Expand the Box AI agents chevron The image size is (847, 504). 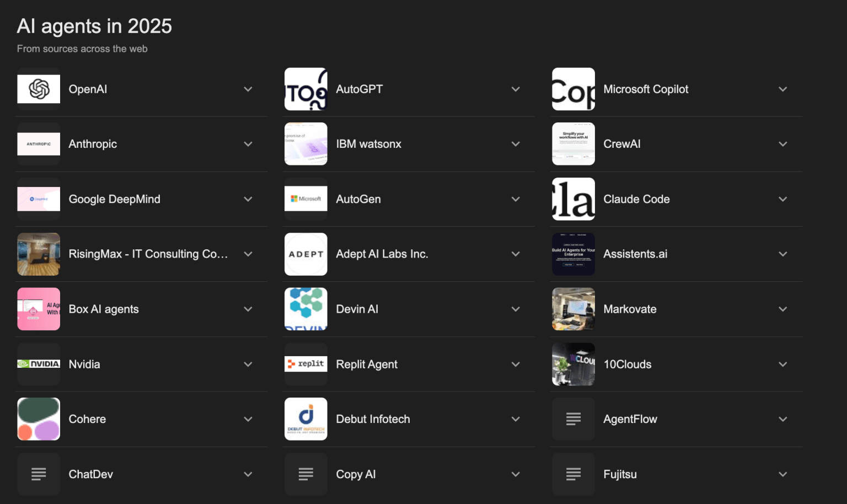coord(248,309)
